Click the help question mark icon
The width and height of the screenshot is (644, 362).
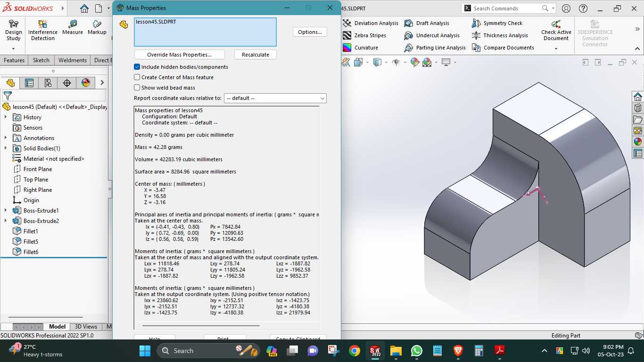pos(583,8)
